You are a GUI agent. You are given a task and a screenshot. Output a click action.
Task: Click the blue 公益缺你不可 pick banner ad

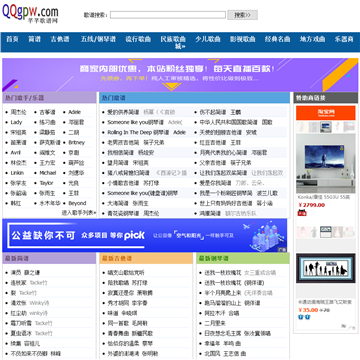click(145, 235)
